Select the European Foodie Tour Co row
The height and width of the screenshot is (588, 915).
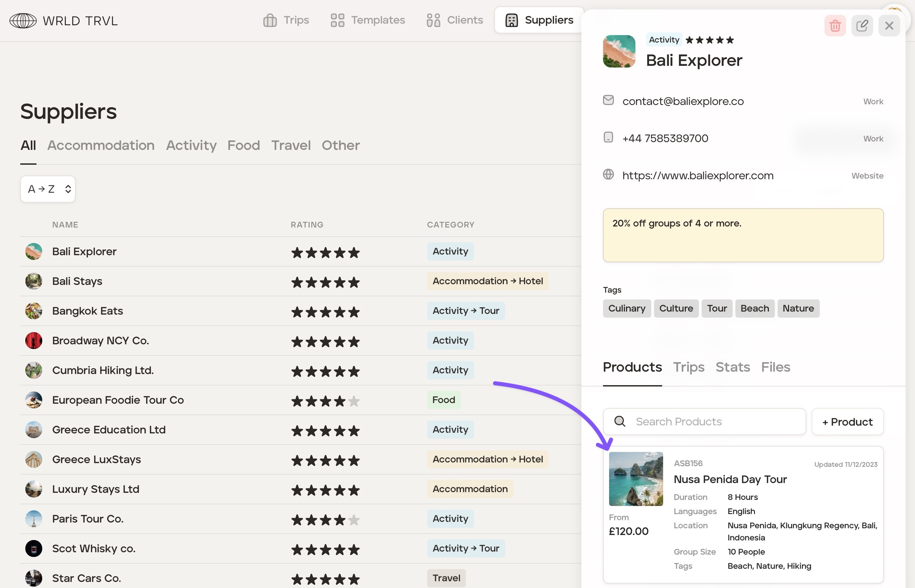pos(118,400)
